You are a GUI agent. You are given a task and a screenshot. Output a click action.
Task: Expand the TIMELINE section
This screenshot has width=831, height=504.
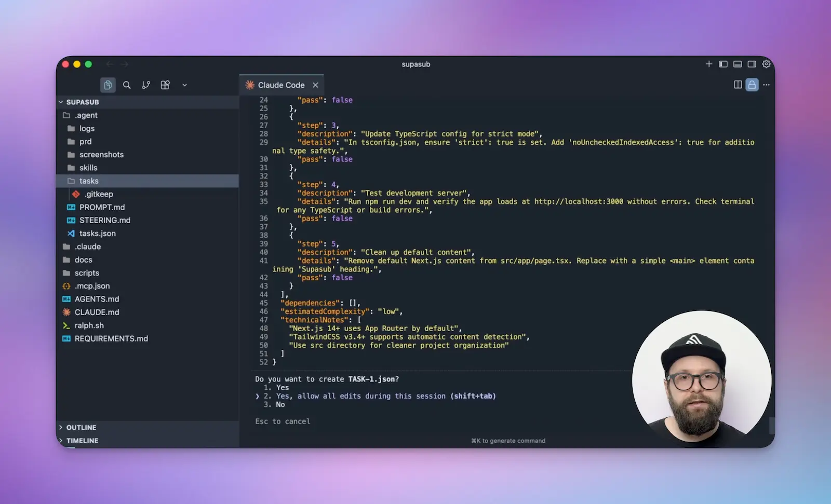(82, 440)
